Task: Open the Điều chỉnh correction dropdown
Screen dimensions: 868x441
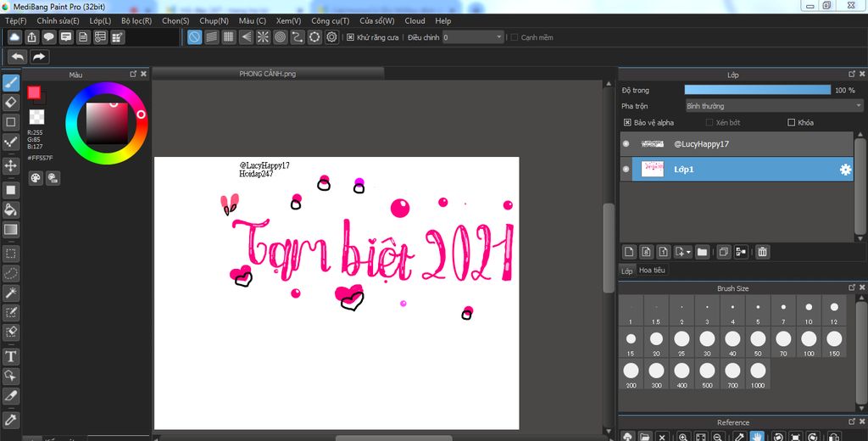Action: tap(473, 37)
